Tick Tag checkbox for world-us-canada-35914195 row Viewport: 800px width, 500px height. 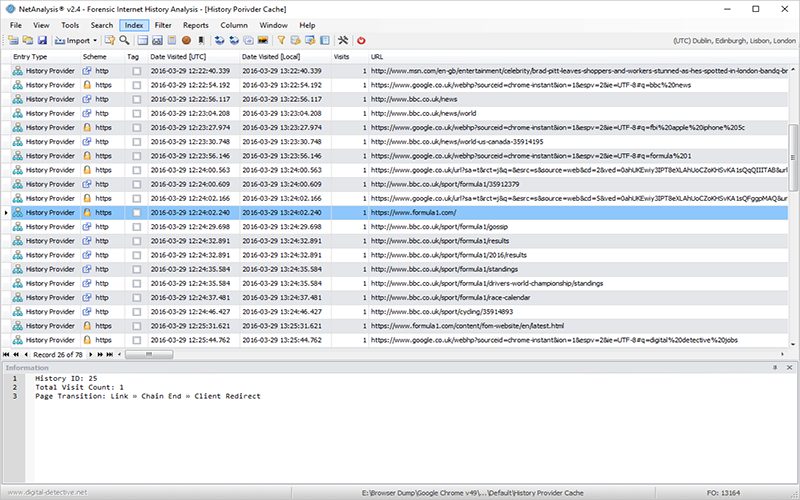(136, 142)
